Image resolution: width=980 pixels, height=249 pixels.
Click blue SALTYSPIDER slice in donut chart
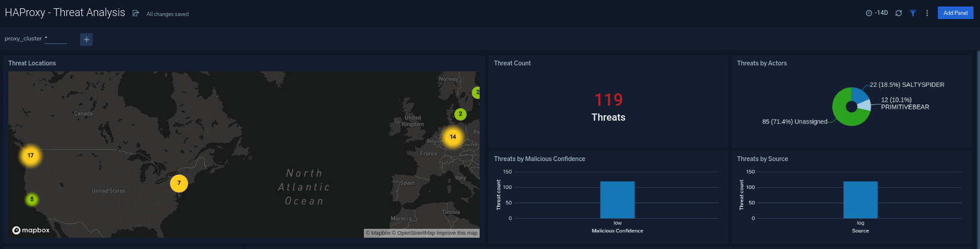(x=858, y=95)
